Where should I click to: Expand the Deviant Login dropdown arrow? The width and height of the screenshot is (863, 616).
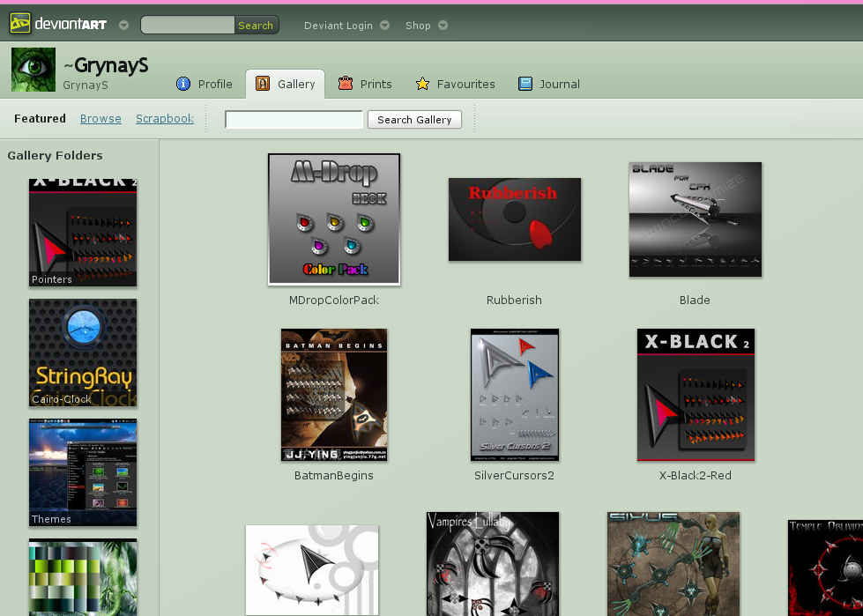(384, 26)
